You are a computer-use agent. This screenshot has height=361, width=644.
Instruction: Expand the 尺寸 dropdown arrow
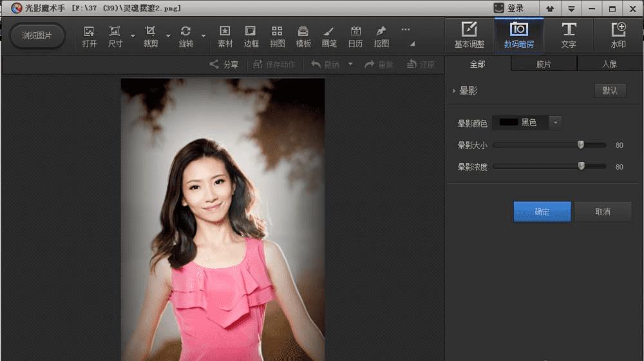click(133, 36)
